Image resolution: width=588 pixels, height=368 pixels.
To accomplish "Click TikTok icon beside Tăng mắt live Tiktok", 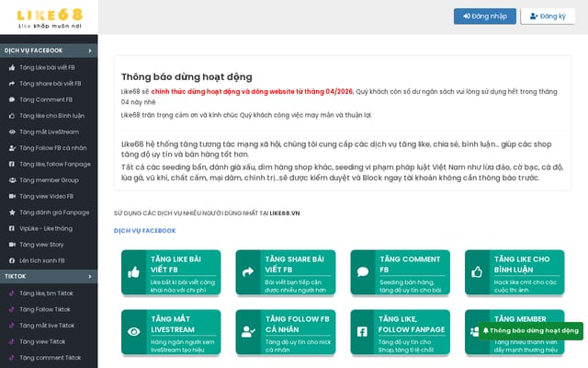I will pyautogui.click(x=12, y=326).
